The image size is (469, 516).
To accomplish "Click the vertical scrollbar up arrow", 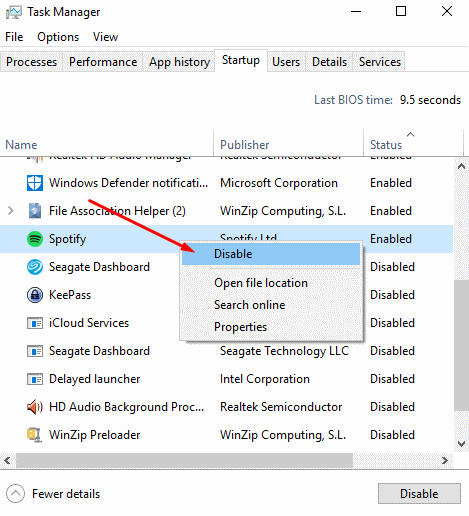I will 461,166.
